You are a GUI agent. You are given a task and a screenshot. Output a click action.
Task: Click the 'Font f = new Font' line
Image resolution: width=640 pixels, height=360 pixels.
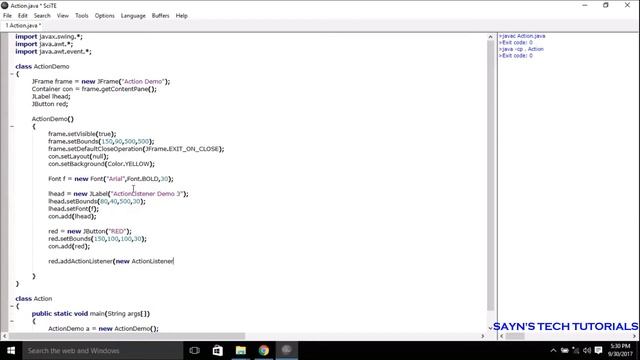111,179
